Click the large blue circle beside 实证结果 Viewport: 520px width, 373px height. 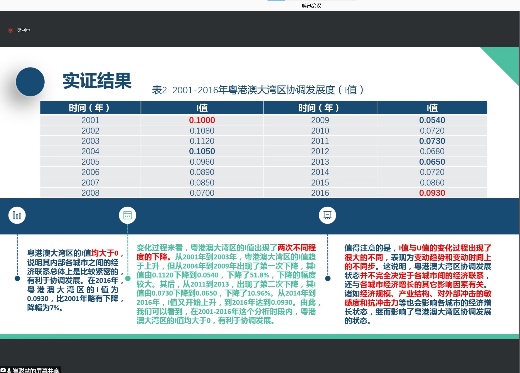tap(30, 82)
